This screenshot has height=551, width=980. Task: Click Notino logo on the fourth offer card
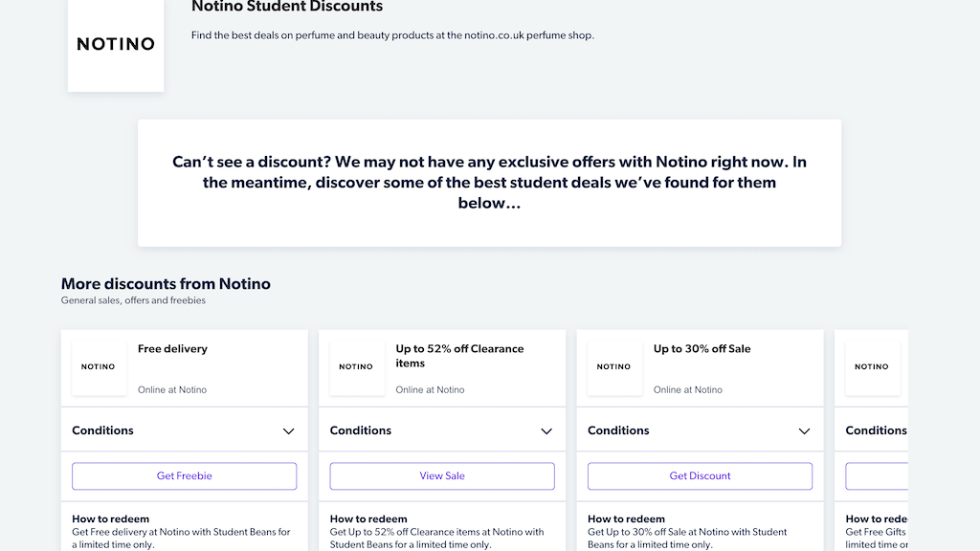coord(871,367)
